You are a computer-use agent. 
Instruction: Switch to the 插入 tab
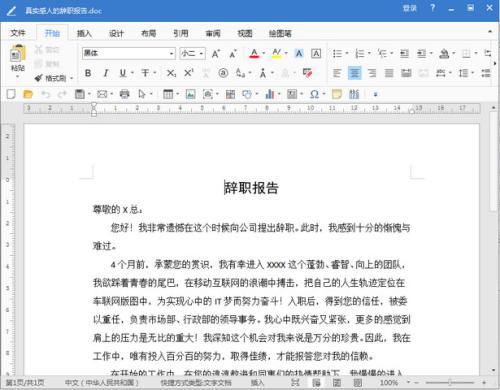click(84, 33)
